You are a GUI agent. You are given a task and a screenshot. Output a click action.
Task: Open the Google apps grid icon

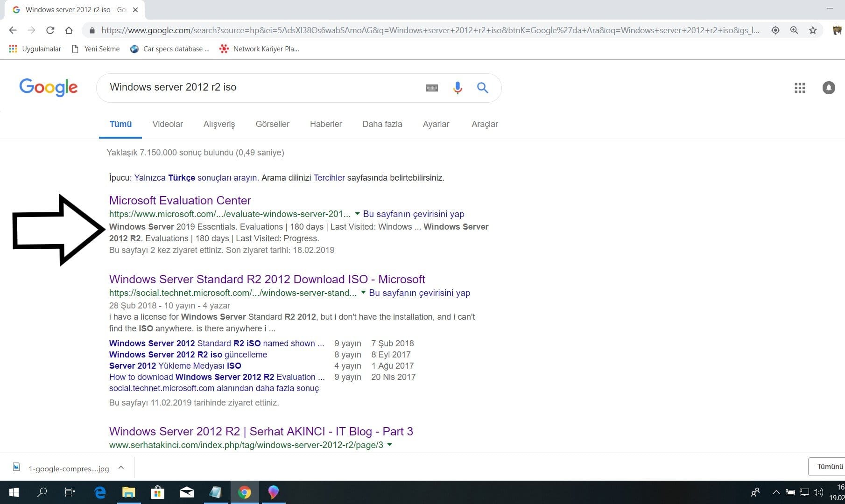coord(800,88)
